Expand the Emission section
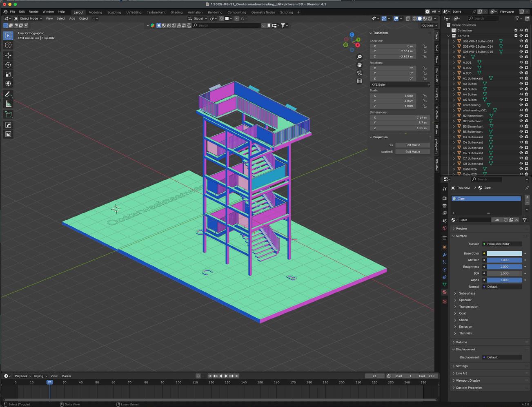Viewport: 532px width, 407px height. click(x=465, y=327)
